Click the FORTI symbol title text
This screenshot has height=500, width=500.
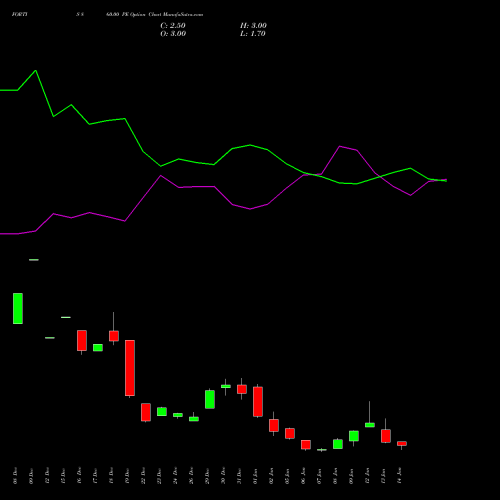tap(19, 15)
